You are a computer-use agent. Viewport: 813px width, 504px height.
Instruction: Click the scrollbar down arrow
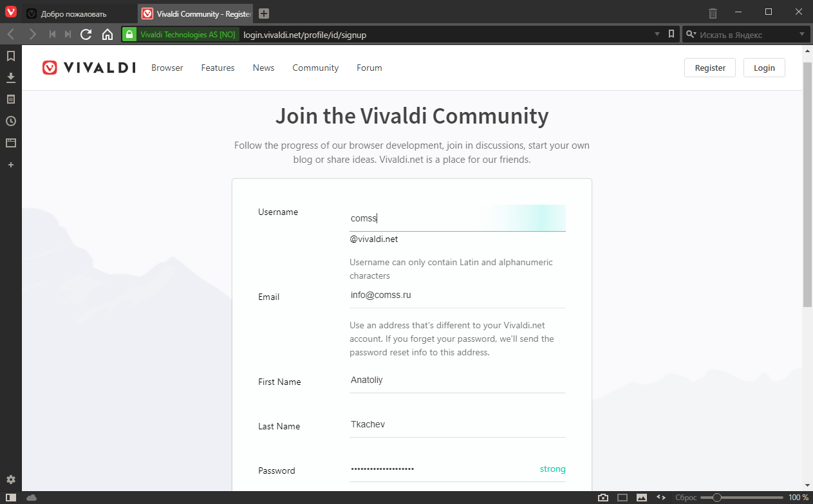808,486
